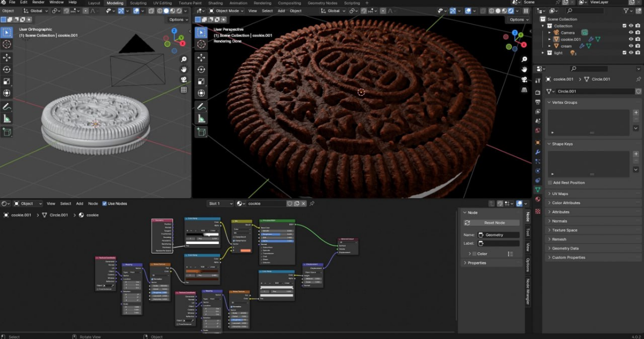Switch to the Geometry Nodes workspace tab
Screen dimensions: 644x339
click(x=323, y=3)
